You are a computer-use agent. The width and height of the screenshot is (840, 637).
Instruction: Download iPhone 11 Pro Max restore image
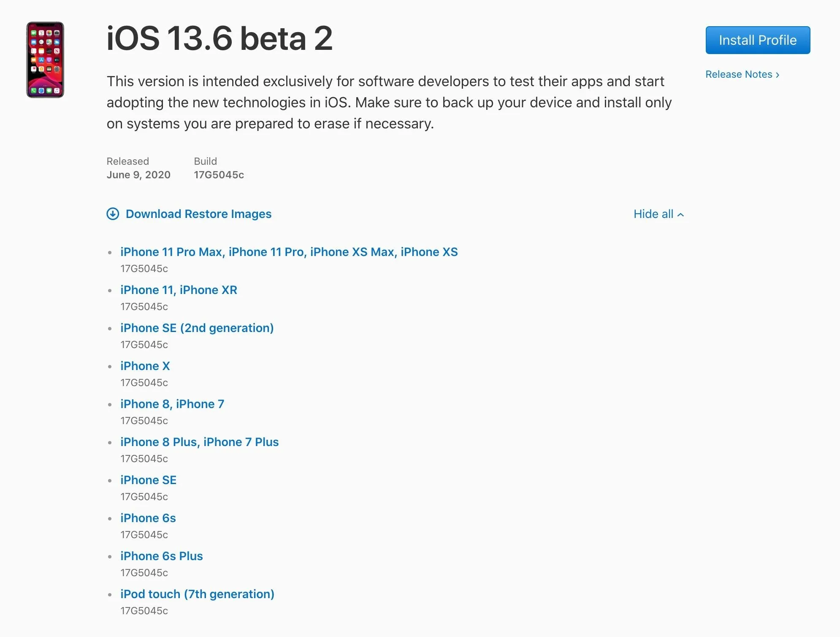(x=289, y=252)
